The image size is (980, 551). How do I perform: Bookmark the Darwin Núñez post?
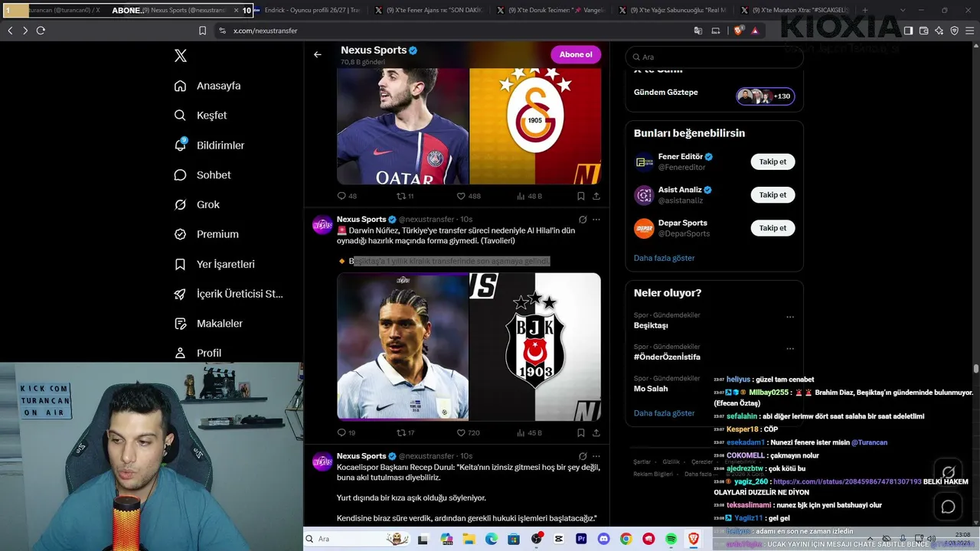click(581, 432)
